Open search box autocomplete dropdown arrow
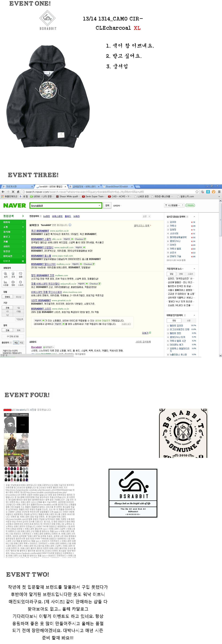Image resolution: width=222 pixels, height=644 pixels. [99, 206]
